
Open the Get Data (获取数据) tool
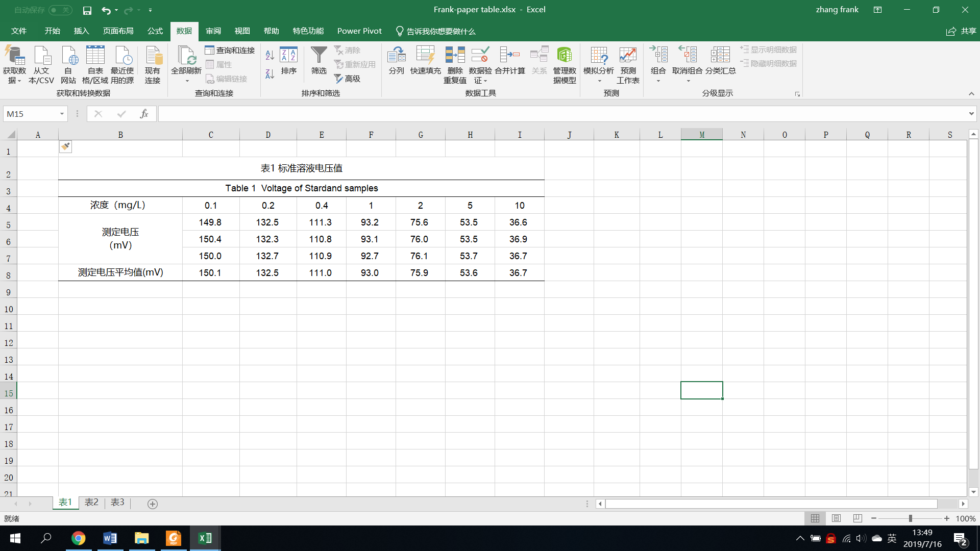pos(14,65)
